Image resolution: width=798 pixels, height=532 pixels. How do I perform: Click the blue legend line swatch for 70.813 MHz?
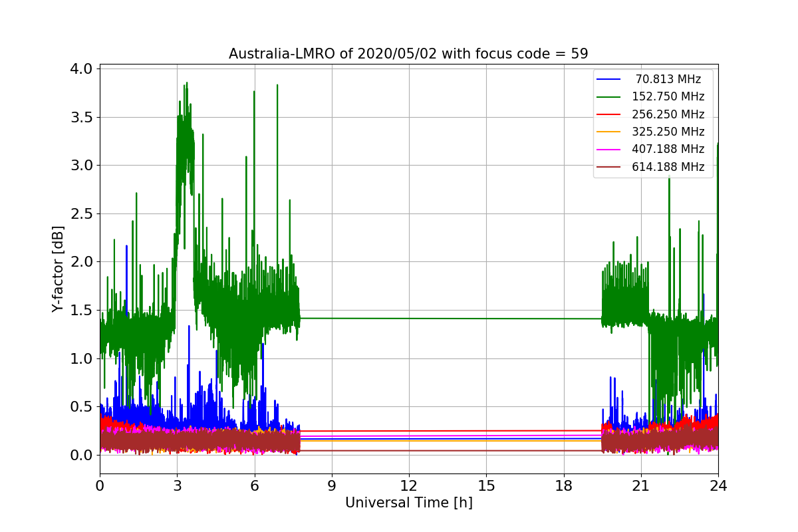point(609,80)
